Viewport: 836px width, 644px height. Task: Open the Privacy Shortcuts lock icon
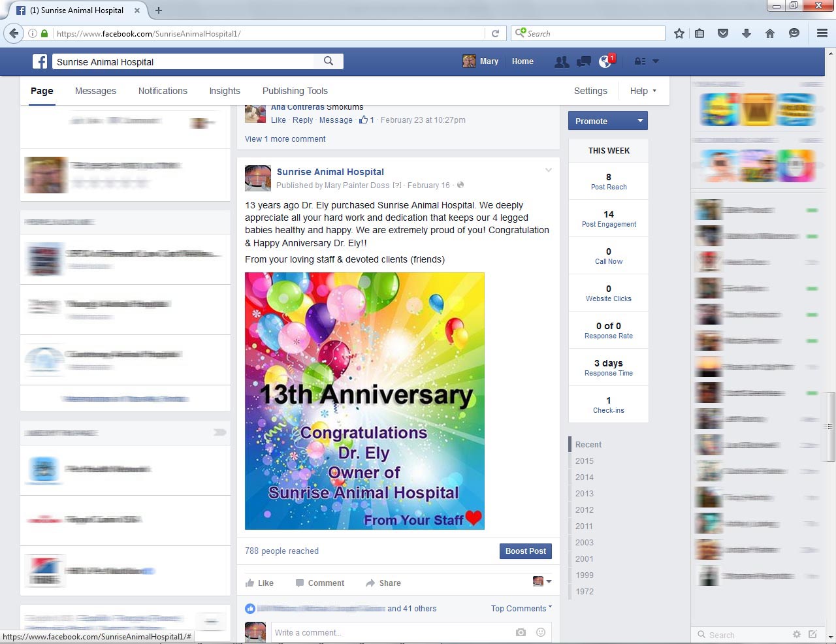coord(640,61)
